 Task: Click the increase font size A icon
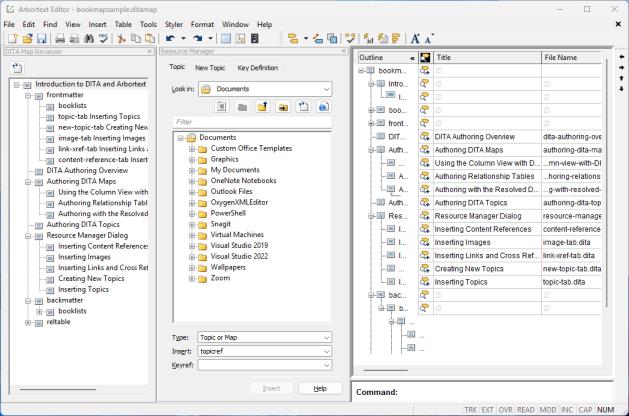tap(415, 39)
